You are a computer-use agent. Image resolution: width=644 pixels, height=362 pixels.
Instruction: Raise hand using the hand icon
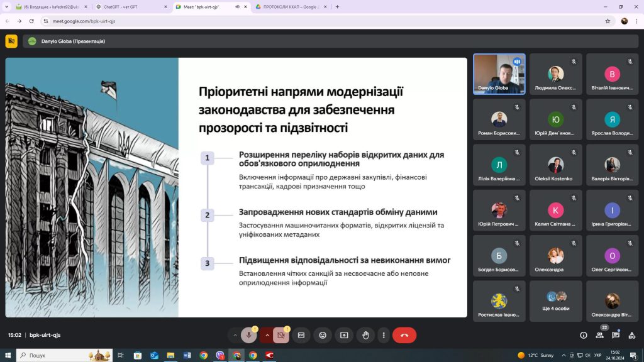click(365, 336)
